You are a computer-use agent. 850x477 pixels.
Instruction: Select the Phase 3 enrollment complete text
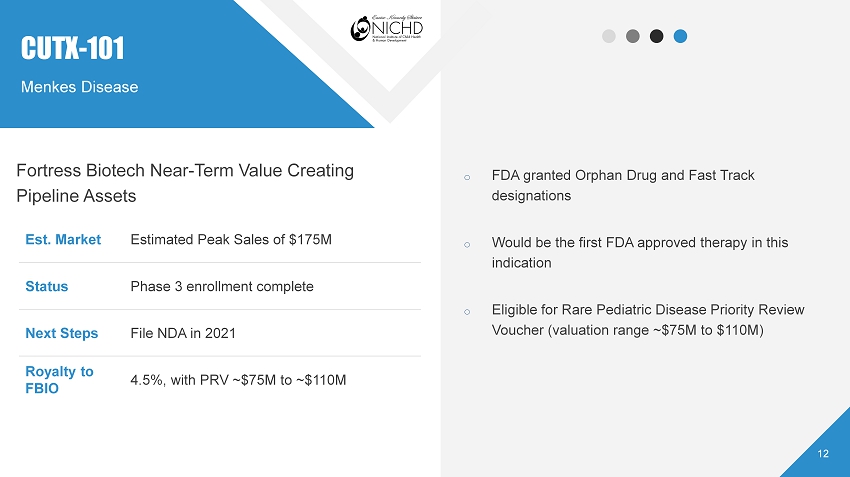coord(222,286)
